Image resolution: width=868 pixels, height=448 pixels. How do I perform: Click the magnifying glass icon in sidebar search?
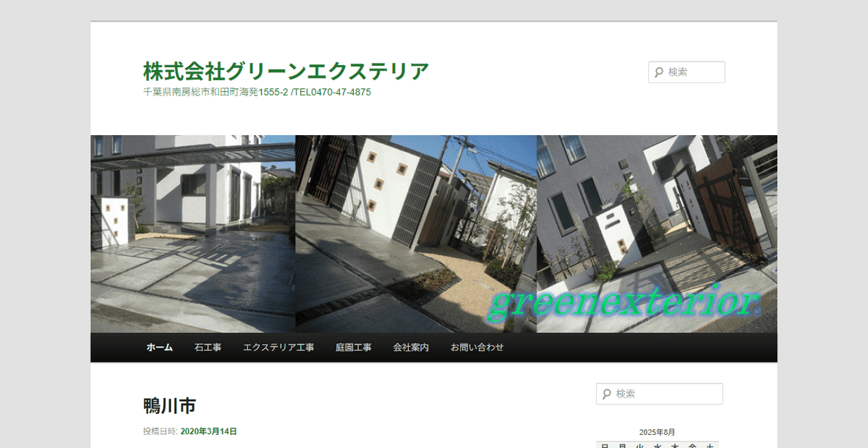pos(605,394)
